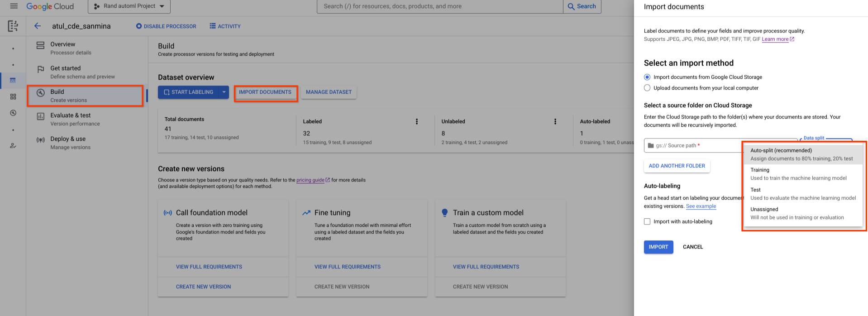Click the Document AI icon in the sidebar
868x316 pixels.
pos(13,26)
